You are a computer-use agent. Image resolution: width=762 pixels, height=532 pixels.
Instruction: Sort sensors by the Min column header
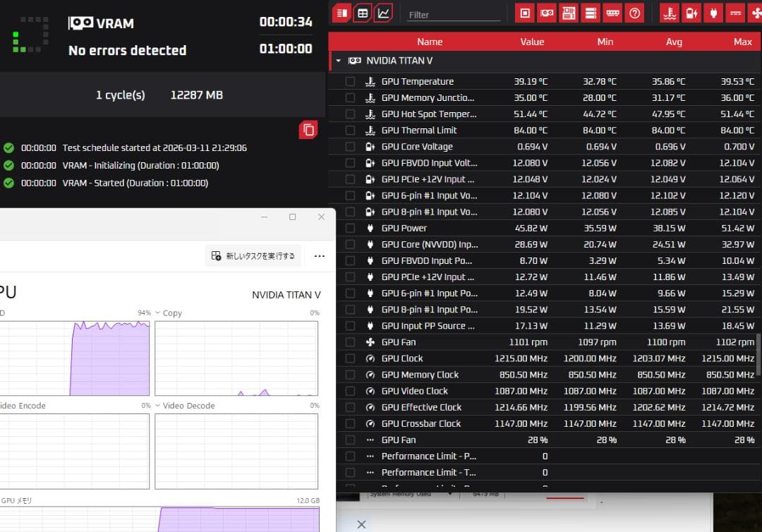click(x=605, y=42)
